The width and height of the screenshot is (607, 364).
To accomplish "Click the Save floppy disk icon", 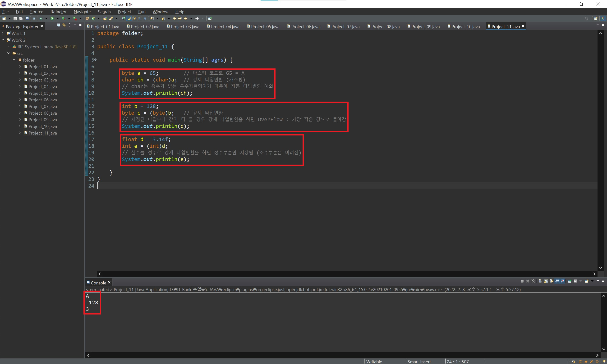I will click(15, 18).
